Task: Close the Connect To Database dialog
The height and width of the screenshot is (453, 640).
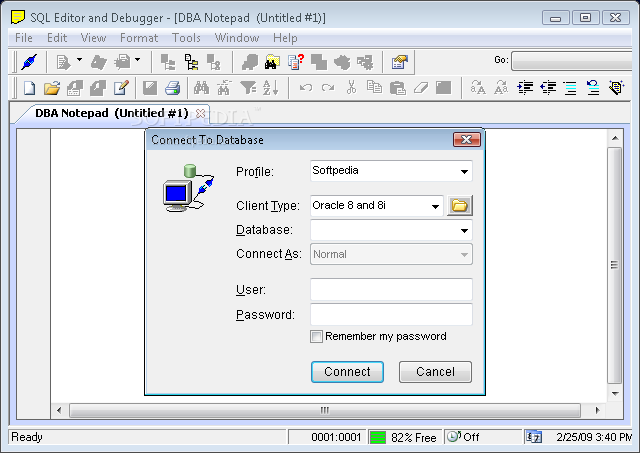Action: click(x=467, y=140)
